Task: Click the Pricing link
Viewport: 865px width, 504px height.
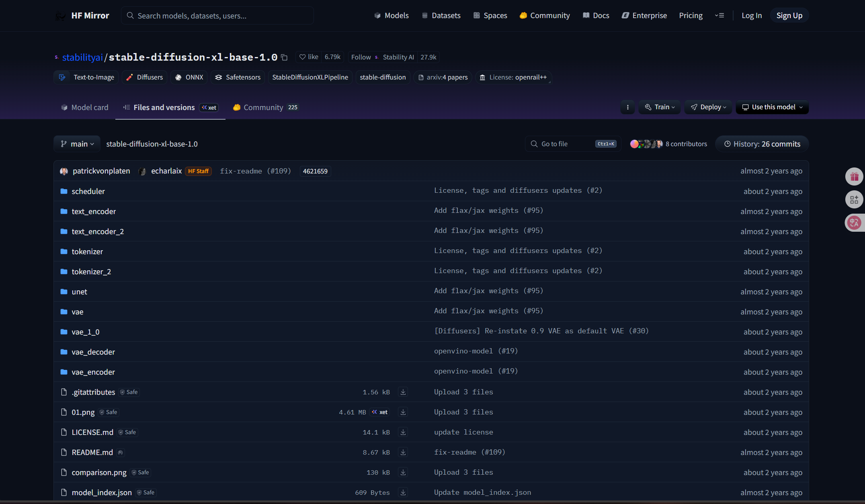Action: pyautogui.click(x=691, y=16)
